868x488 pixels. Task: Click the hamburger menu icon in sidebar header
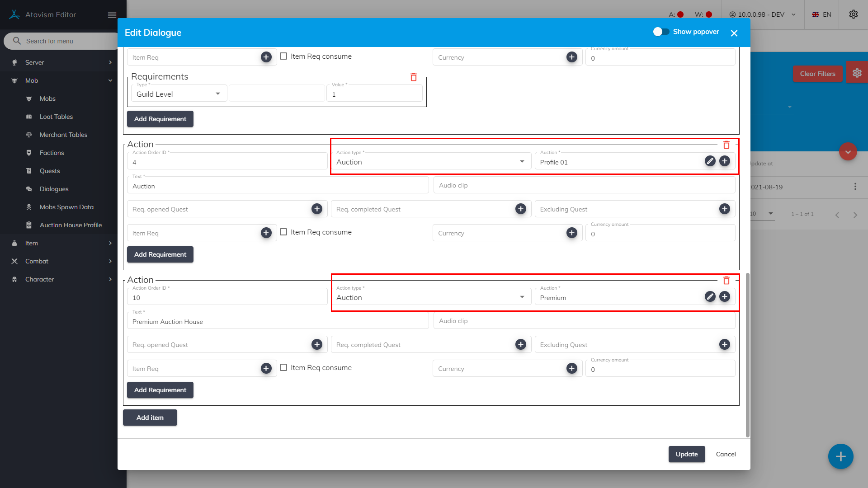tap(112, 15)
